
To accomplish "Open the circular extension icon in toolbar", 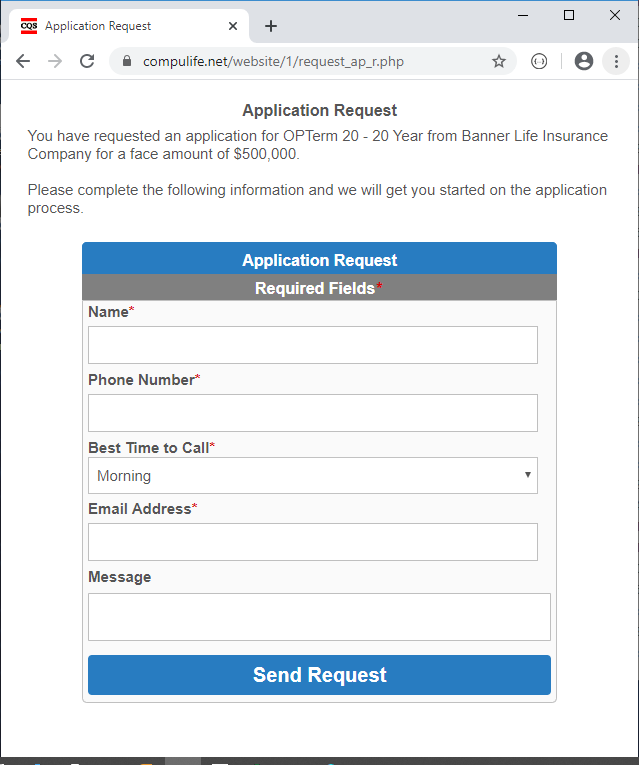I will 539,61.
